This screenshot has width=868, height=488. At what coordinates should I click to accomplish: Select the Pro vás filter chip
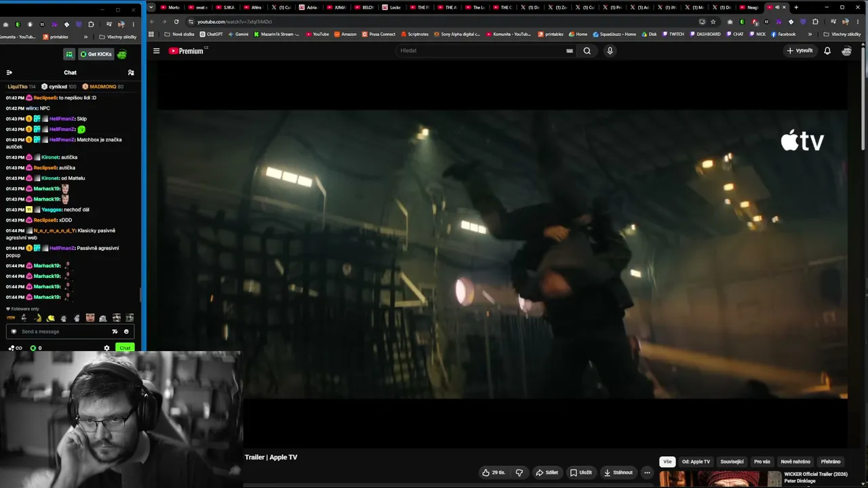(x=762, y=462)
